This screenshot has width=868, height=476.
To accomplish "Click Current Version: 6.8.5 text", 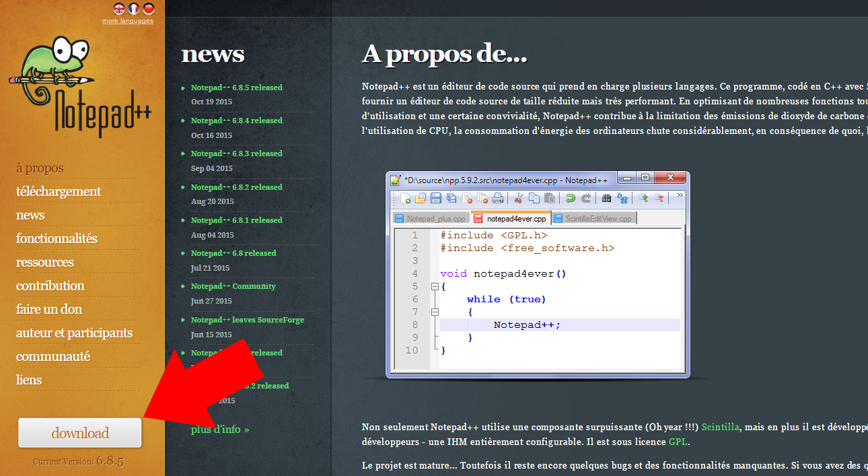I will coord(78,462).
